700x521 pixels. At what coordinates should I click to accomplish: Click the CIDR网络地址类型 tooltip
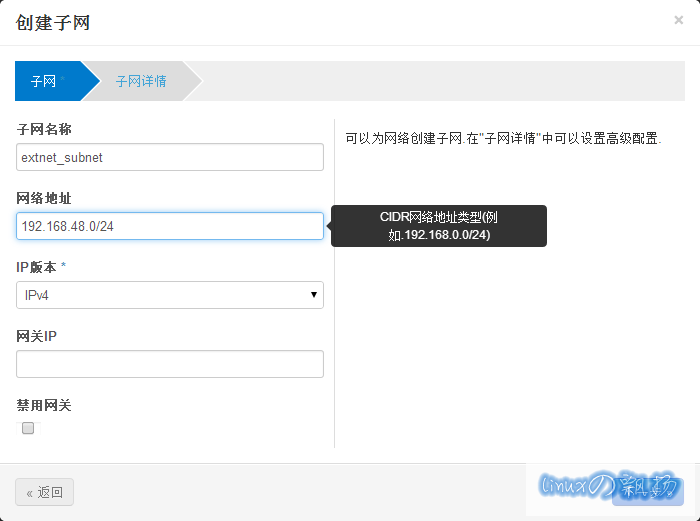[x=439, y=226]
